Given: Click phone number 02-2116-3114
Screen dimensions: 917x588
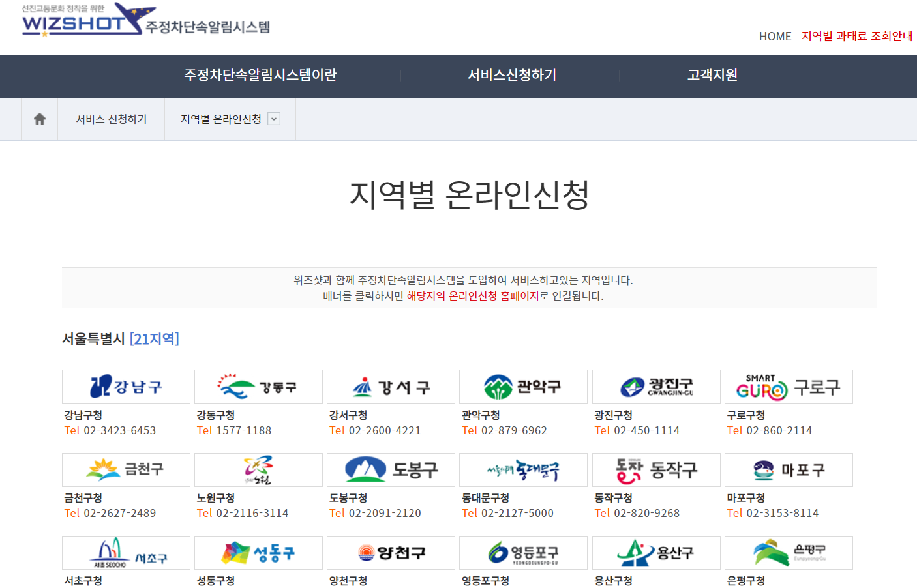Looking at the screenshot, I should (252, 513).
